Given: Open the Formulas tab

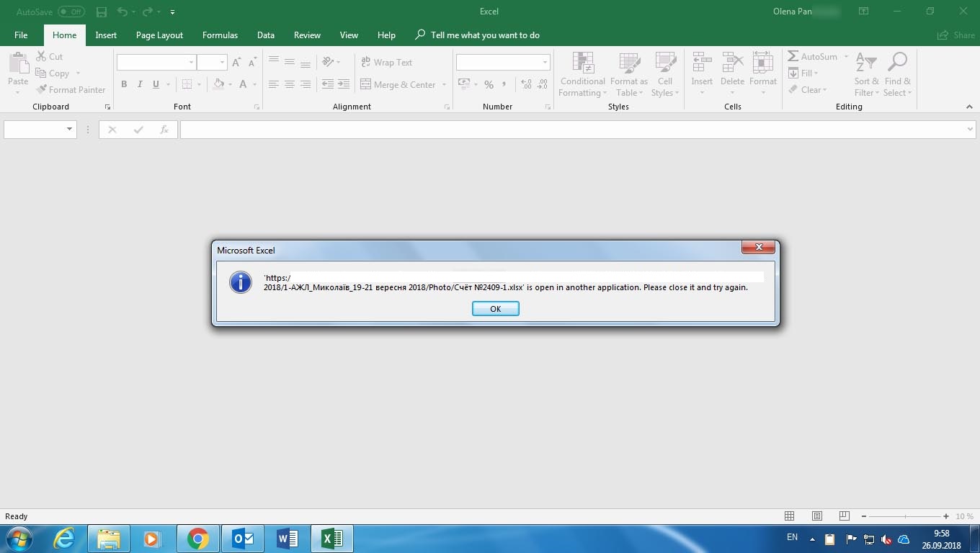Looking at the screenshot, I should pos(220,35).
